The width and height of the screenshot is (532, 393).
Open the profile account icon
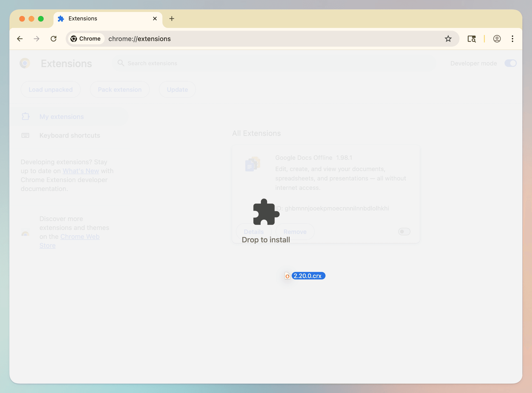[497, 39]
